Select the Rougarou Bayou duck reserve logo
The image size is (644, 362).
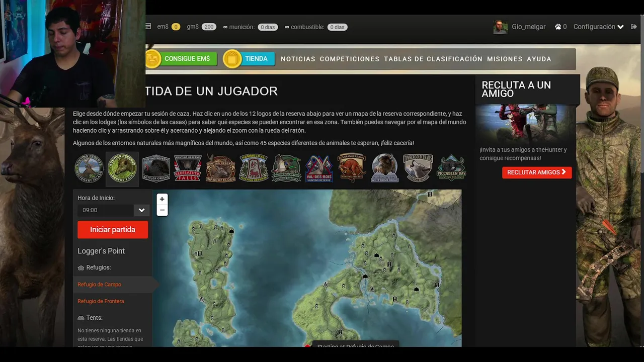tap(286, 168)
